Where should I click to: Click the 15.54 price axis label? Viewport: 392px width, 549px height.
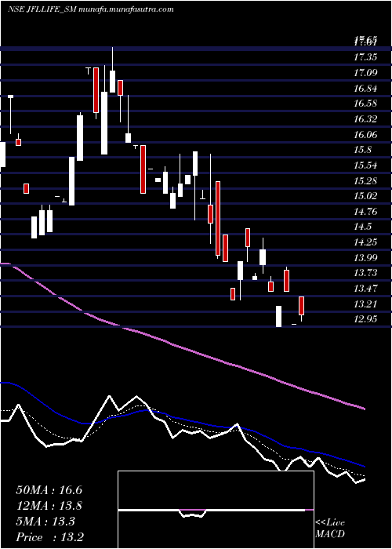(365, 165)
